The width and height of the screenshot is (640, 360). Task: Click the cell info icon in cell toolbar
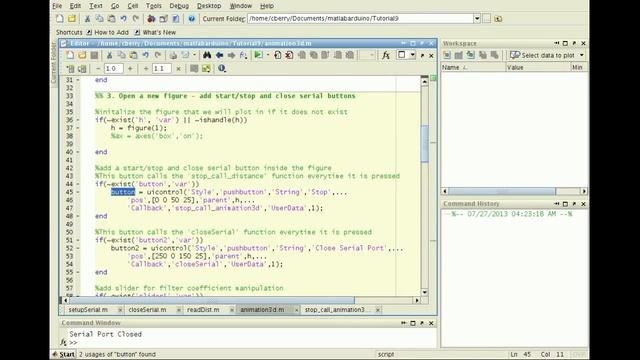[x=222, y=69]
